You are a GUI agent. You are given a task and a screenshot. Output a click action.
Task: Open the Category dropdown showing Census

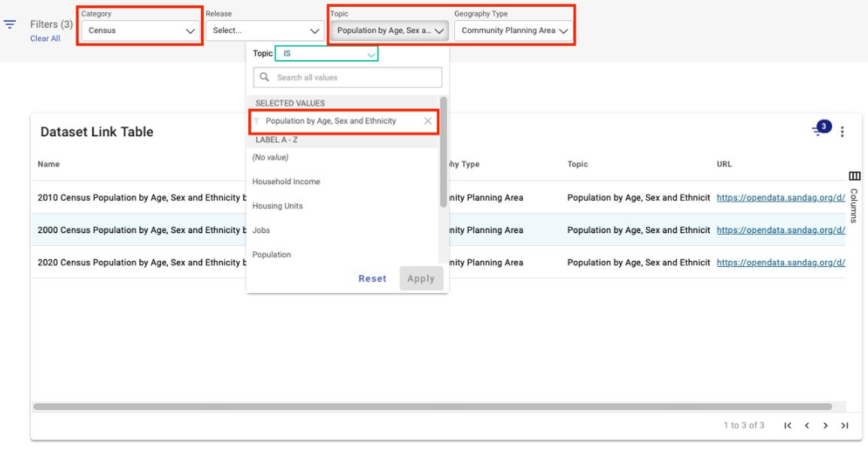click(x=140, y=31)
